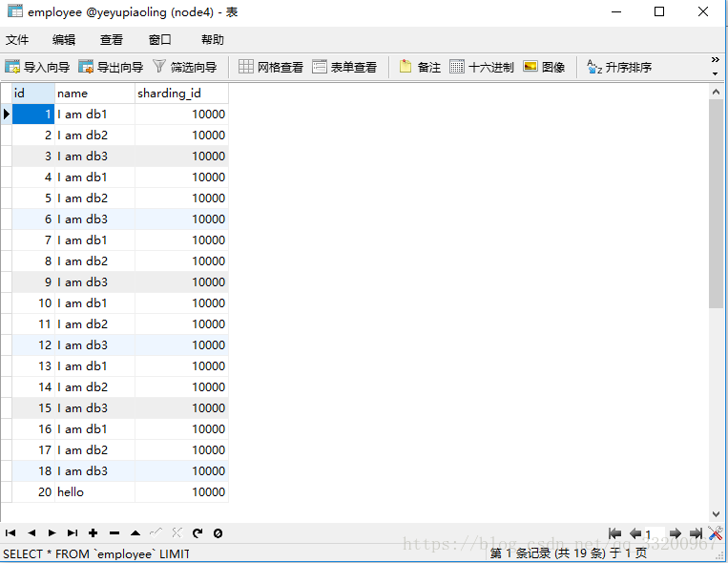The height and width of the screenshot is (563, 728).
Task: Jump to the last record
Action: 73,533
